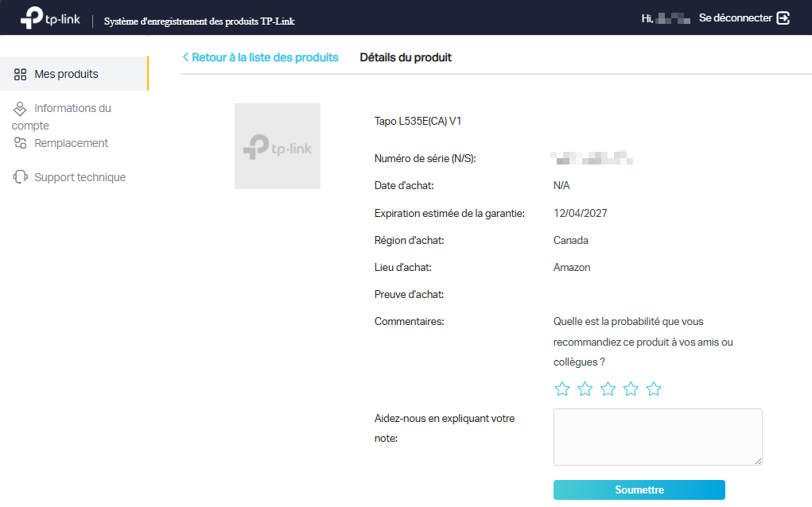812x507 pixels.
Task: Click the Informations du compte icon
Action: 19,107
